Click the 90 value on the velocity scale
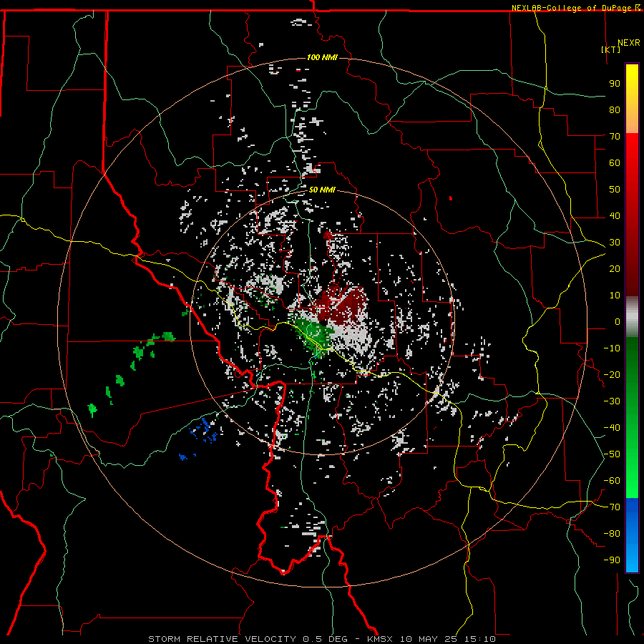 click(615, 84)
